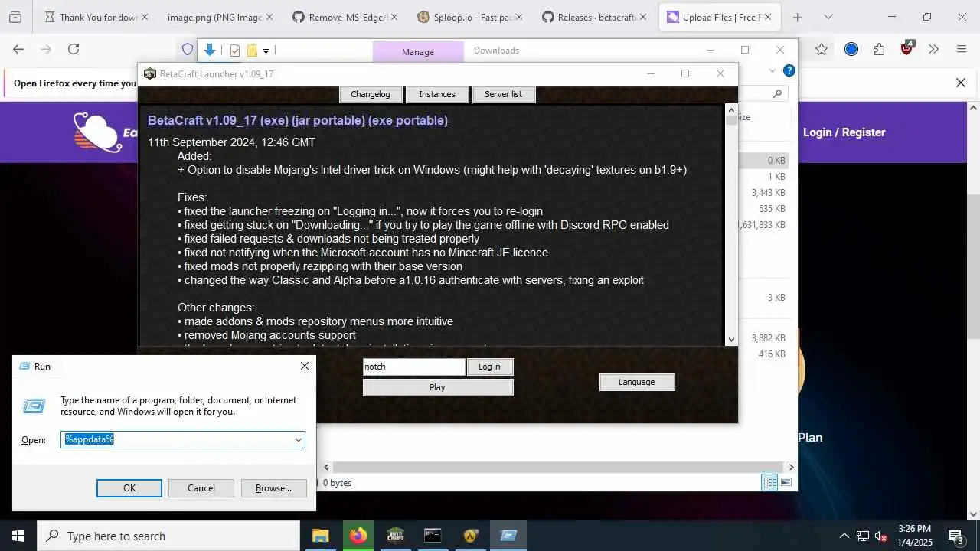The image size is (980, 551).
Task: Open the notification center icon
Action: 955,536
